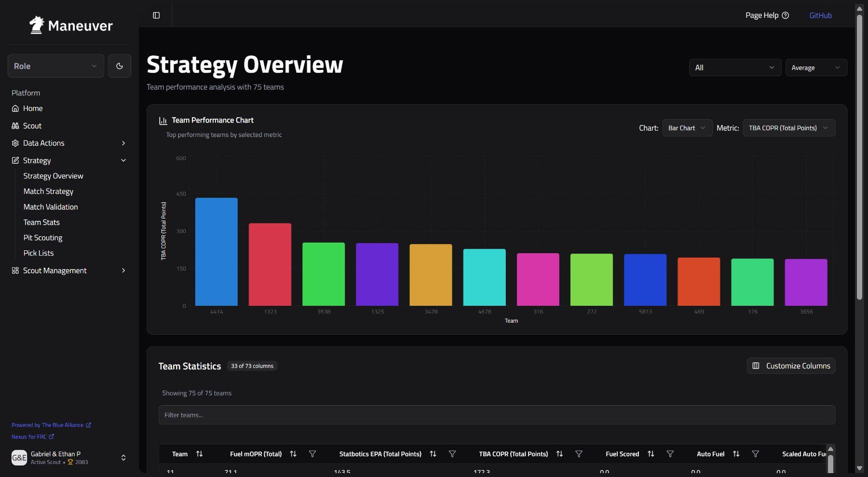Open Powered by The Blue Alliance link
The image size is (868, 477).
[51, 425]
